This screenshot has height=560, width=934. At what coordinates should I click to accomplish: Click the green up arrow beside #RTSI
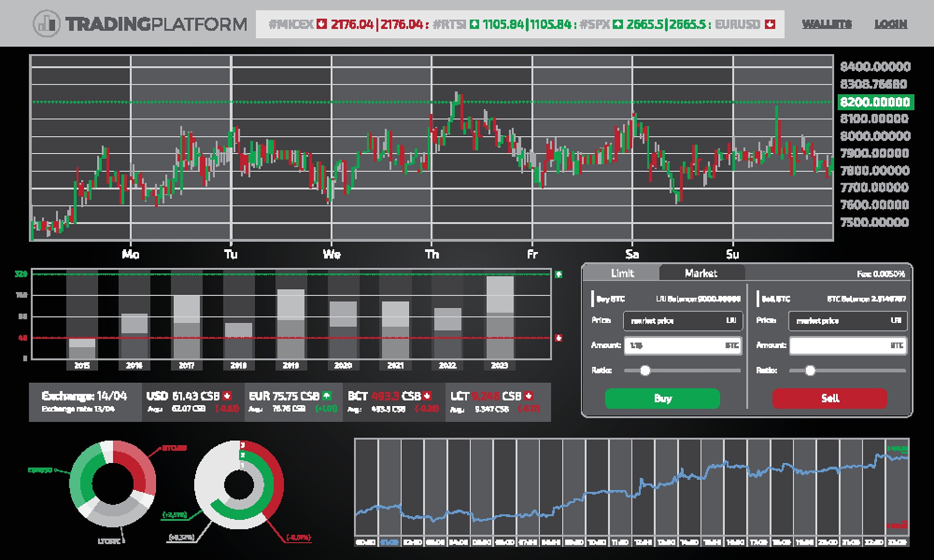[474, 24]
